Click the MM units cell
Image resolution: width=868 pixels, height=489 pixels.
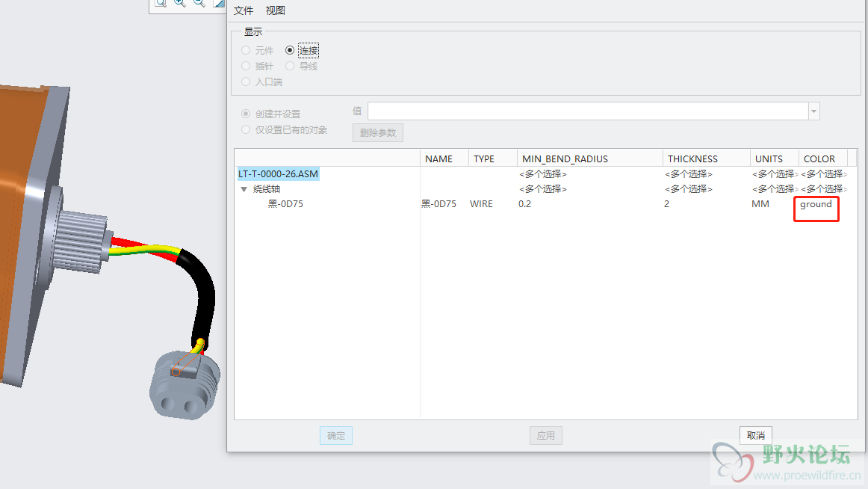(760, 204)
